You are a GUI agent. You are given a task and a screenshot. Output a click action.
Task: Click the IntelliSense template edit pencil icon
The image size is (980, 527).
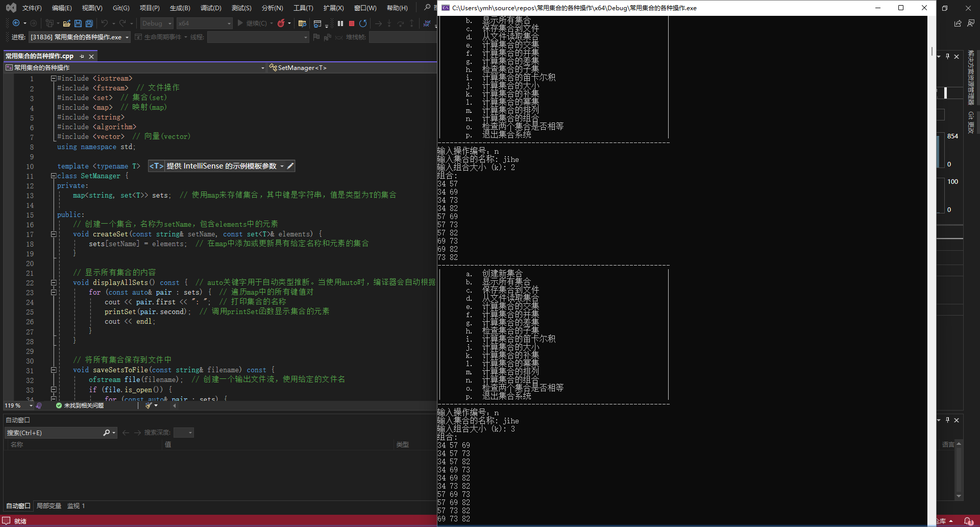pyautogui.click(x=290, y=166)
